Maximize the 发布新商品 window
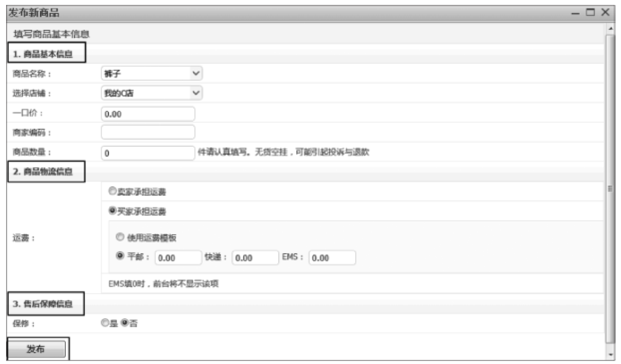This screenshot has width=621, height=364. pos(590,13)
